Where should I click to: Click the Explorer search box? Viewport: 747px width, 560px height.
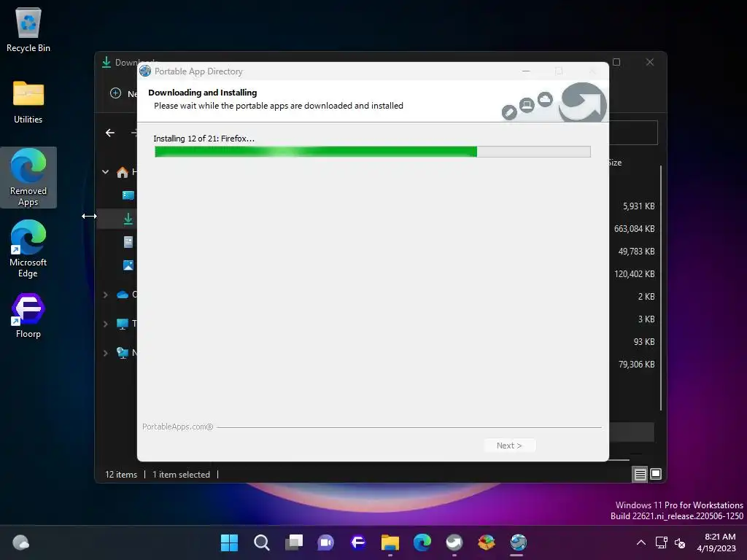(633, 133)
